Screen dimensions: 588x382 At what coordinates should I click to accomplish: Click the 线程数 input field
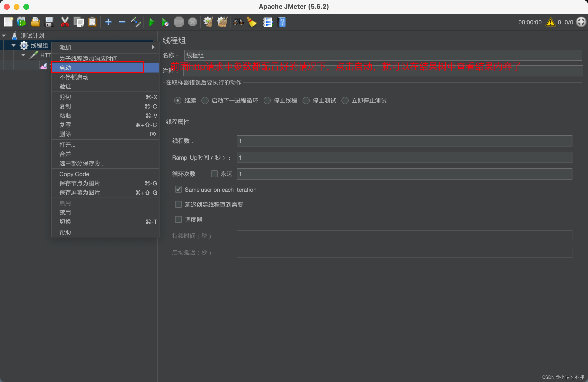point(404,141)
